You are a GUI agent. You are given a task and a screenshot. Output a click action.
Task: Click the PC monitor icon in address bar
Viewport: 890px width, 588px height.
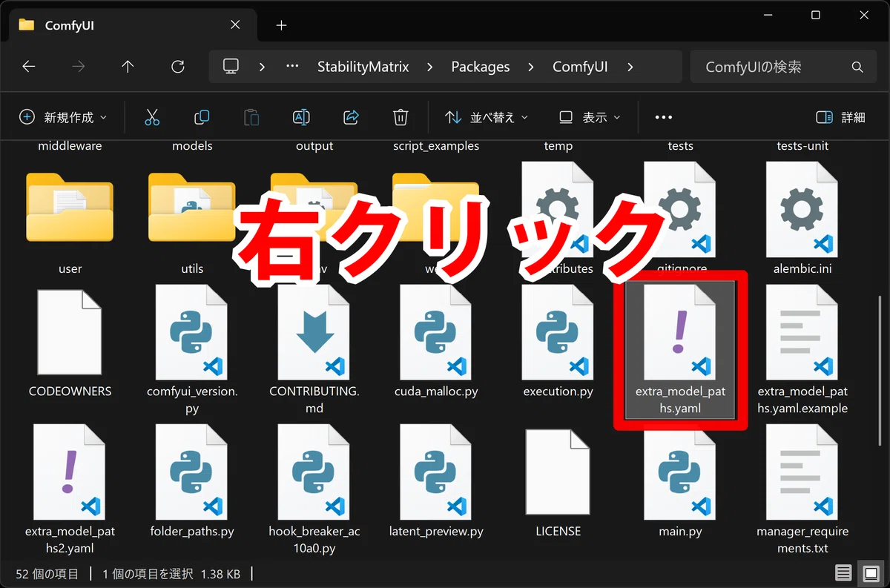coord(231,67)
